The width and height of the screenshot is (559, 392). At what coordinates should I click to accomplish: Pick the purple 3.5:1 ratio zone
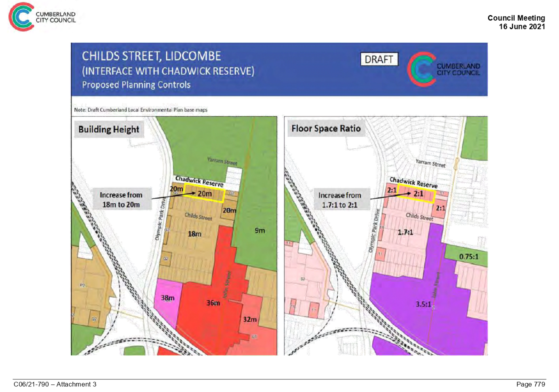[x=423, y=304]
